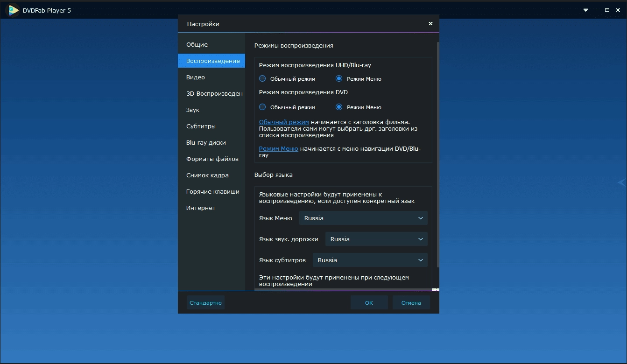Switch to Форматы файлов section
Screen dimensions: 627x364
point(211,159)
